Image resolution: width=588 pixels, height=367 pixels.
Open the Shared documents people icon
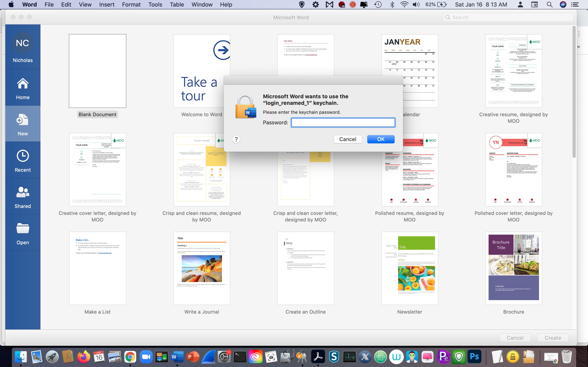pos(23,192)
